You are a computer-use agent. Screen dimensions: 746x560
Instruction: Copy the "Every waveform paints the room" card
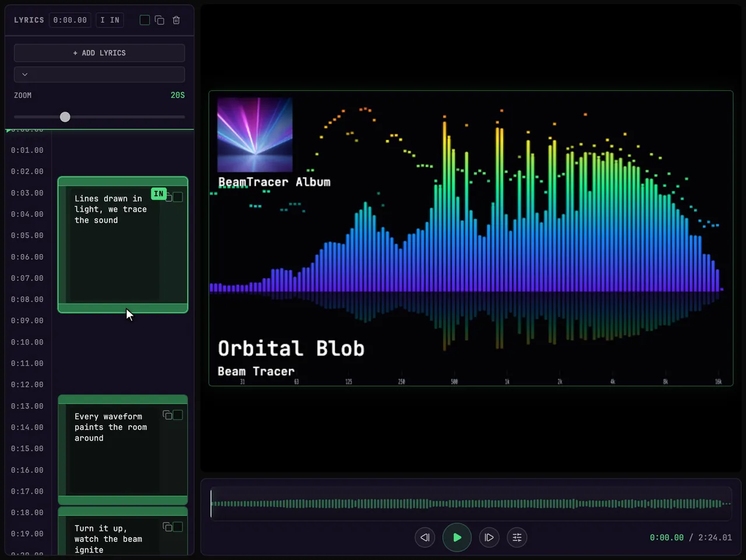coord(167,415)
